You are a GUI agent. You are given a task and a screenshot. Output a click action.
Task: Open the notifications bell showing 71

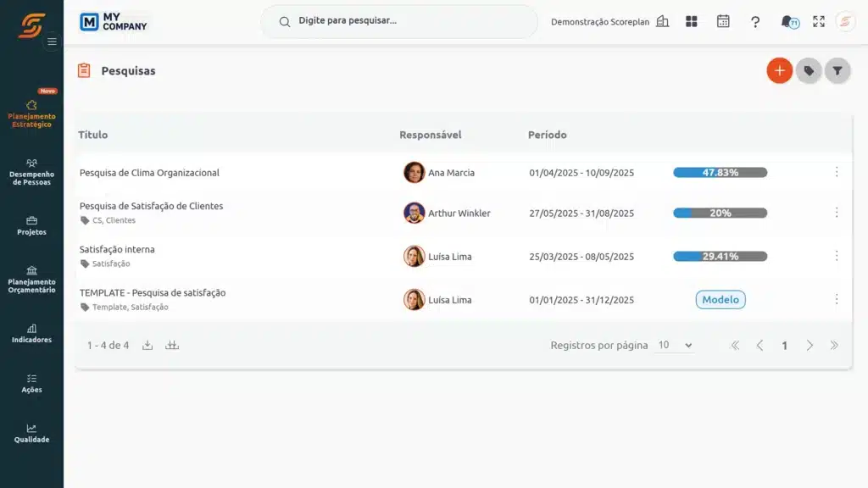(787, 21)
